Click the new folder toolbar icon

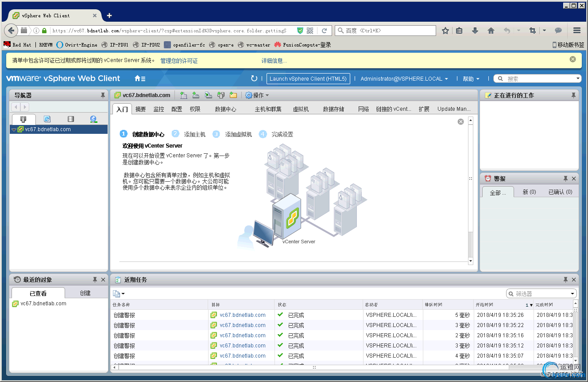pyautogui.click(x=233, y=95)
